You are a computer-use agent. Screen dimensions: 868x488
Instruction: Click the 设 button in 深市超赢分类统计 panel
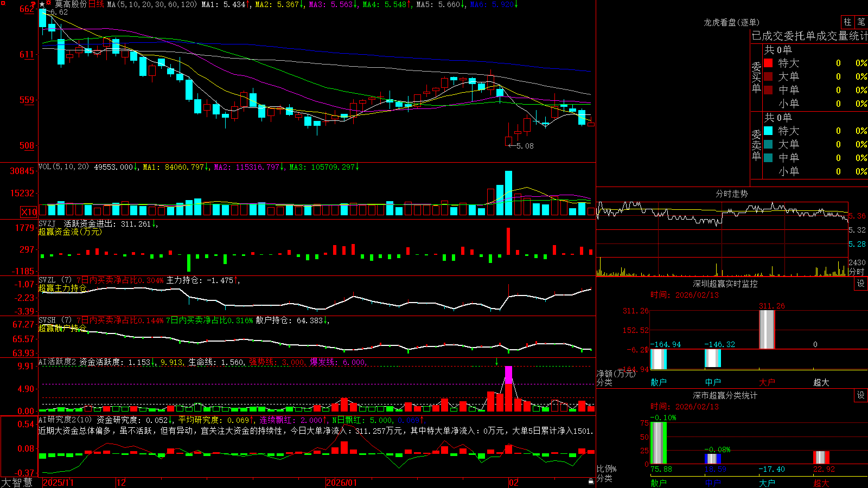pos(861,395)
